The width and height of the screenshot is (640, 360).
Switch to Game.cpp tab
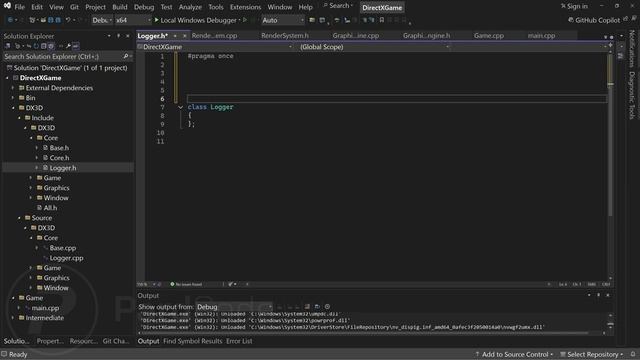click(x=489, y=36)
